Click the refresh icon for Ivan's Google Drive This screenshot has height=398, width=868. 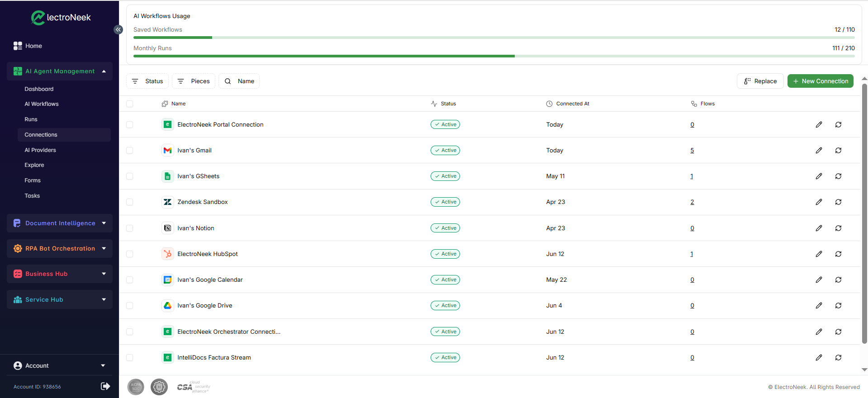838,306
